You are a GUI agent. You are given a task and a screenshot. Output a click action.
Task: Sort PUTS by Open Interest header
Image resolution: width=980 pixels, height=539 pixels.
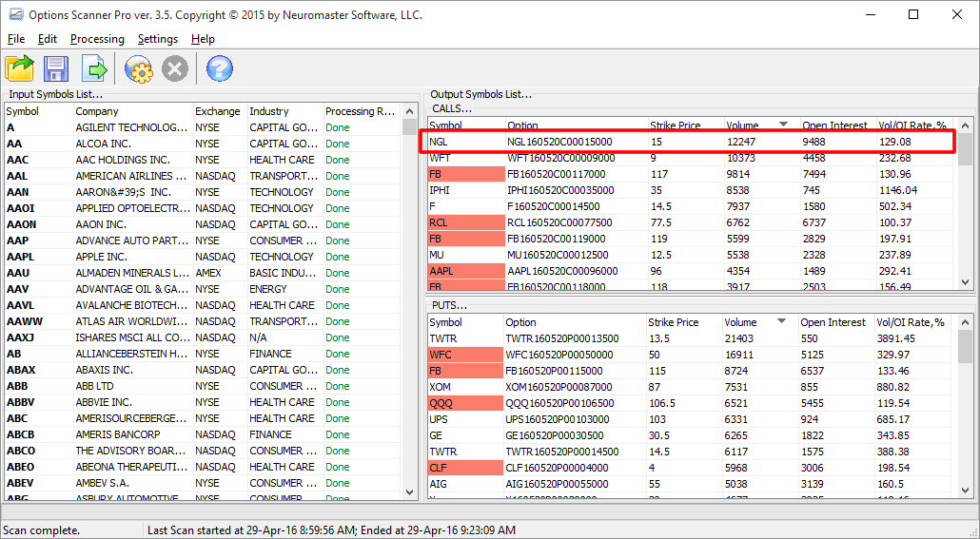(x=835, y=322)
